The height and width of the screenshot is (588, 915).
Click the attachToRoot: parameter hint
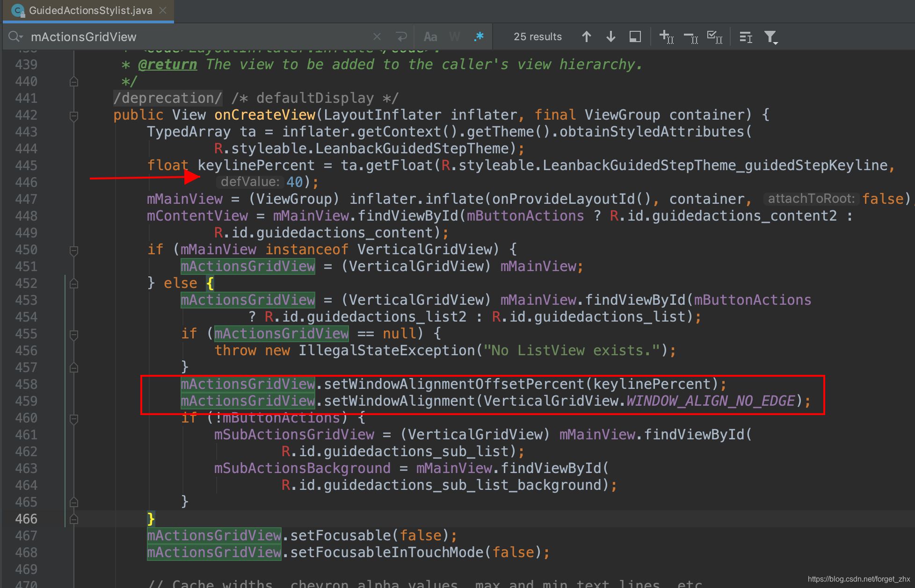pos(811,199)
